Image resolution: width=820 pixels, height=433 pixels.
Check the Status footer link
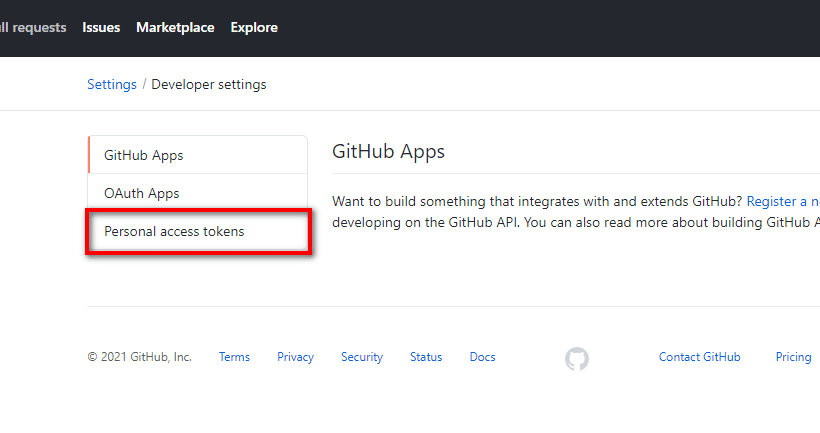426,357
